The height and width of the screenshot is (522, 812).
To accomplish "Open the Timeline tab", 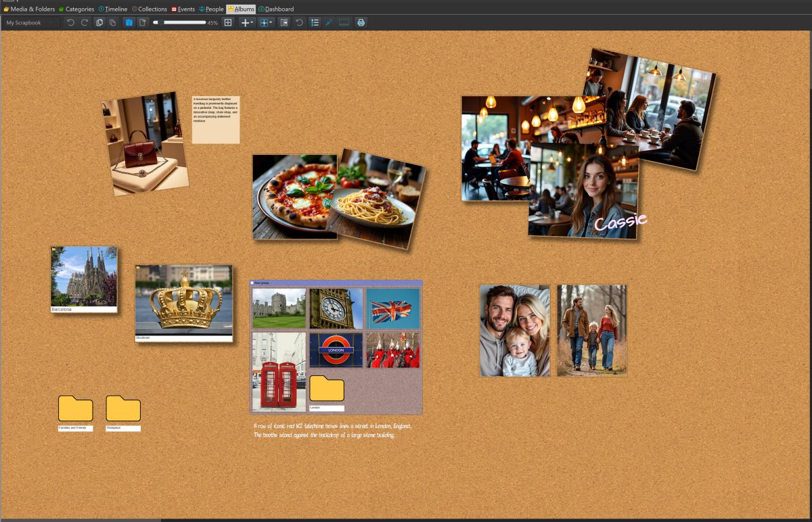I will point(112,9).
